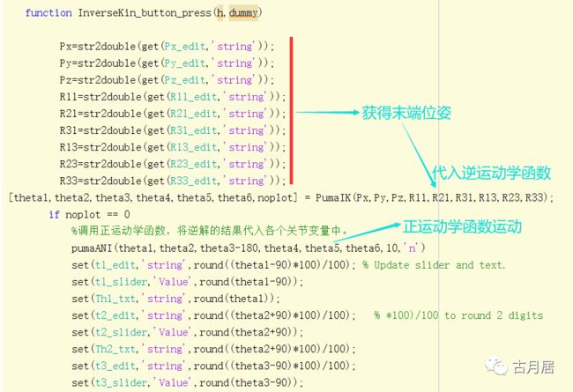
Task: Click the line starting R13=str2double
Action: tap(173, 147)
